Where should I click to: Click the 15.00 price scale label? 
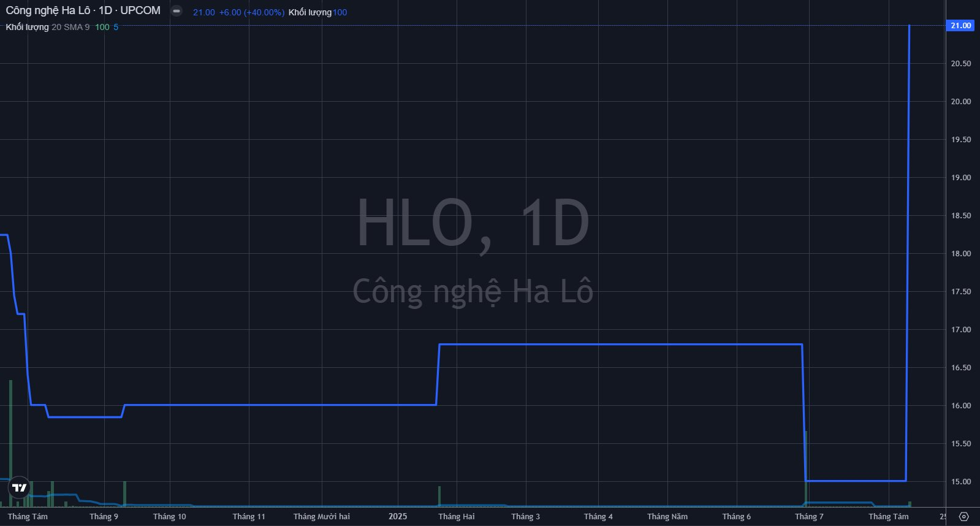coord(960,482)
